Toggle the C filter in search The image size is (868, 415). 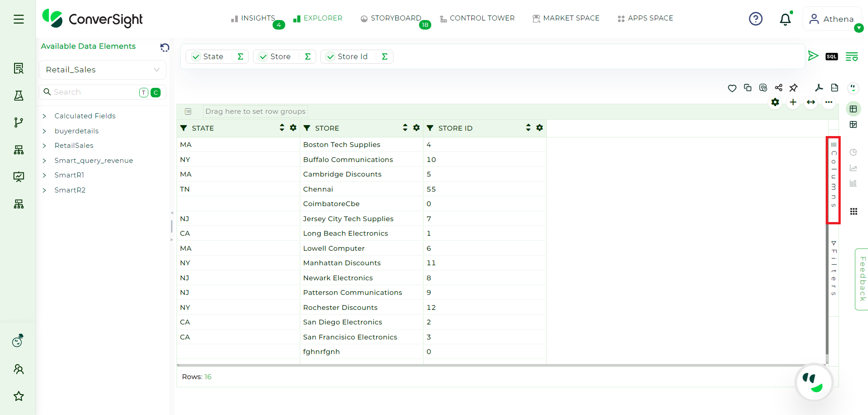point(156,92)
